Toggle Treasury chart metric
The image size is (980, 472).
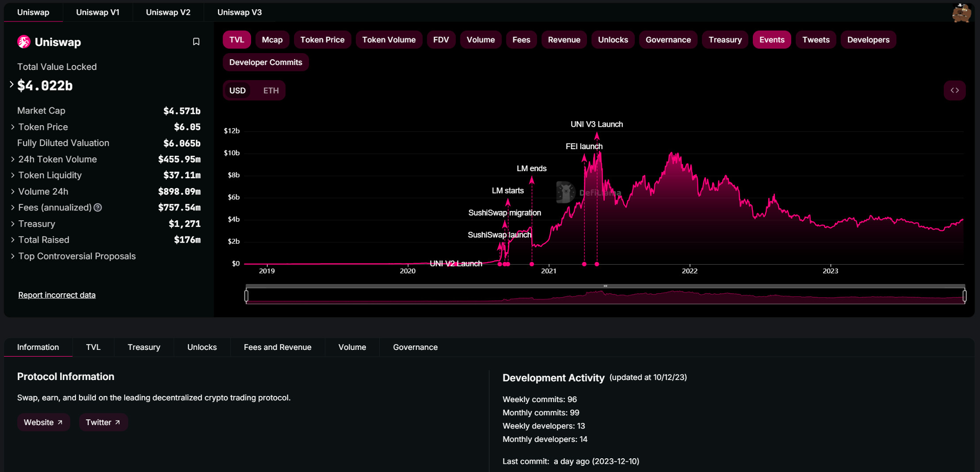point(725,40)
